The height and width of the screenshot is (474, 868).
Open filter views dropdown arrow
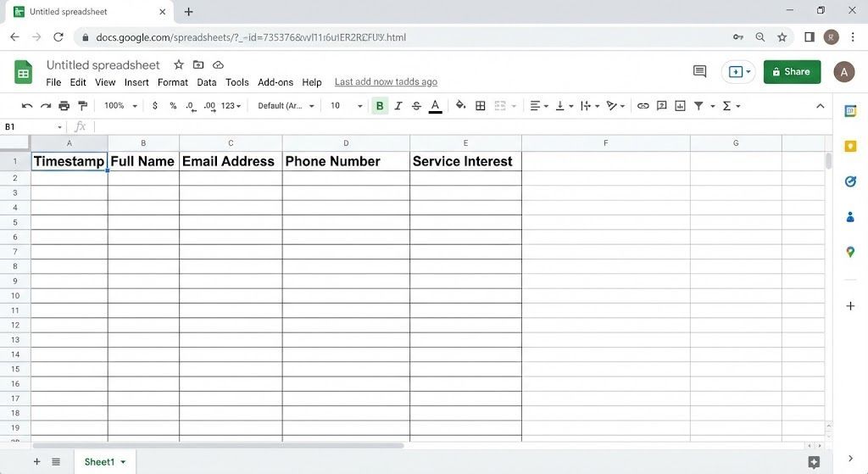(712, 106)
